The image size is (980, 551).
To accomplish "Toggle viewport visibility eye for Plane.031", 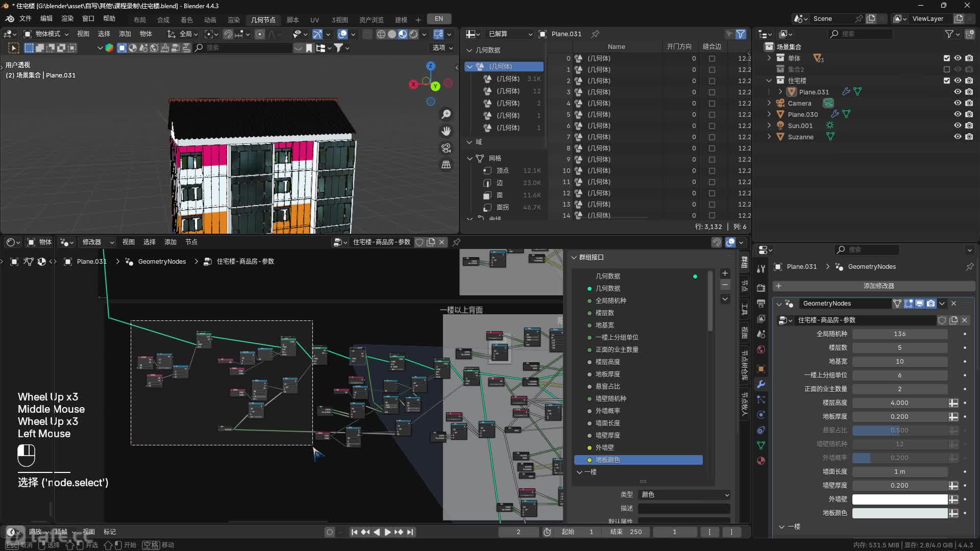I will point(958,92).
